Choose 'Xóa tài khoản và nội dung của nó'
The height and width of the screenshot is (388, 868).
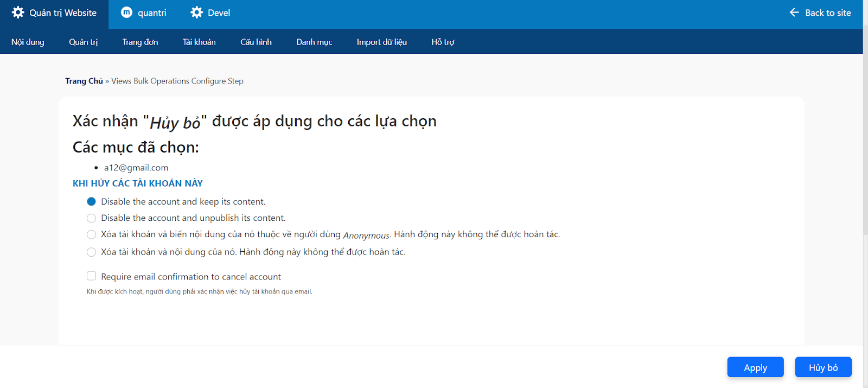(x=91, y=252)
